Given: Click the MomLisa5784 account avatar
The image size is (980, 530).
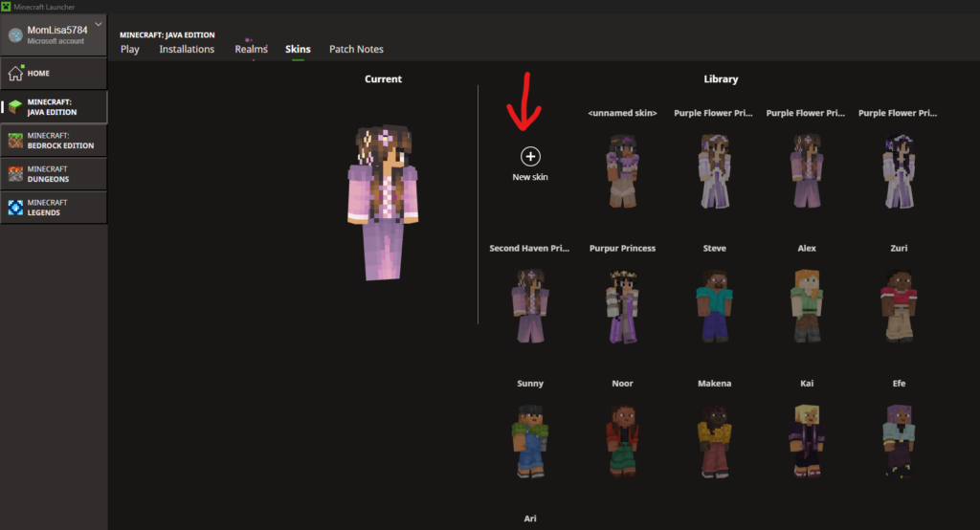Looking at the screenshot, I should click(15, 35).
